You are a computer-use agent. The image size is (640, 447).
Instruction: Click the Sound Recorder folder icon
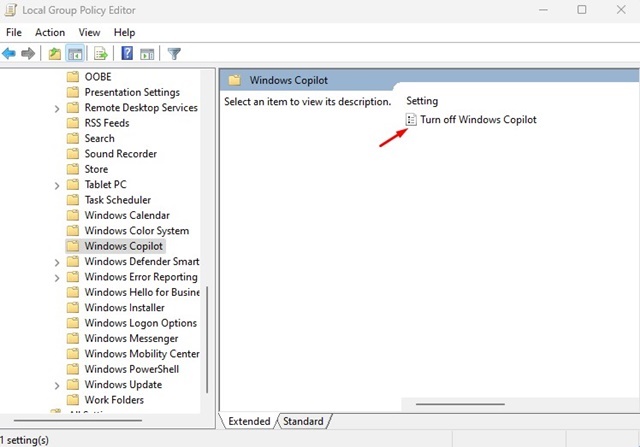tap(73, 154)
